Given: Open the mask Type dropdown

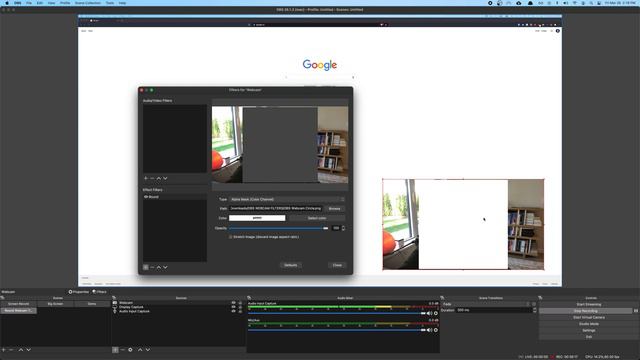Looking at the screenshot, I should 287,199.
